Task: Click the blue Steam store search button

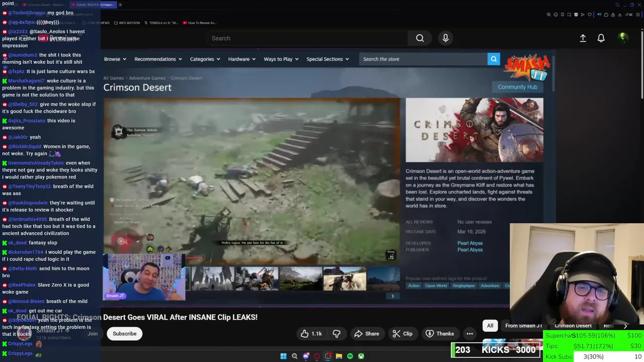Action: [x=494, y=59]
